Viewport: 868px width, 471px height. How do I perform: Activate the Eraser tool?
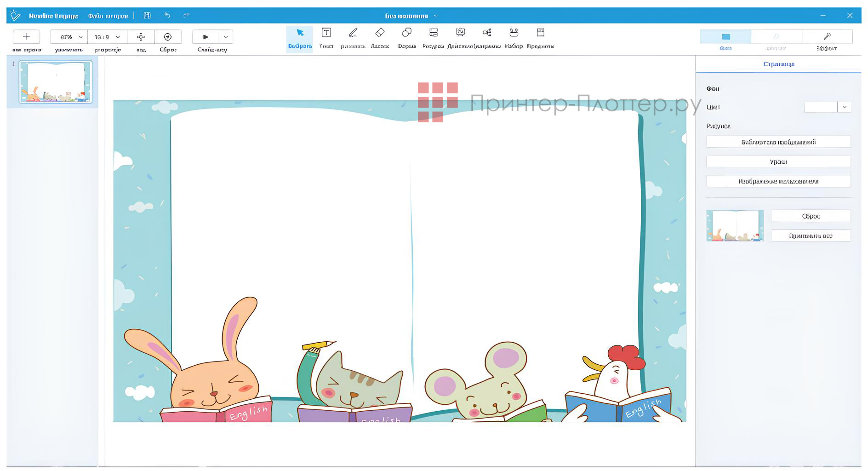coord(380,33)
